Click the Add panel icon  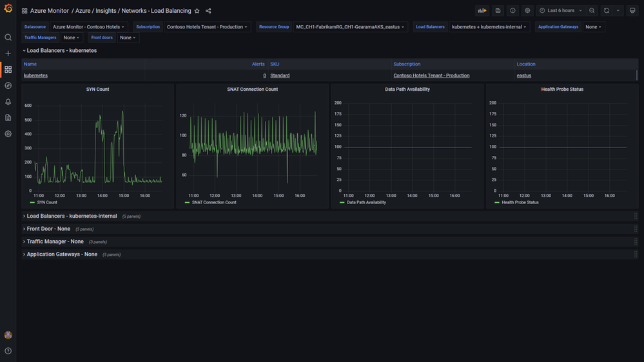[482, 11]
